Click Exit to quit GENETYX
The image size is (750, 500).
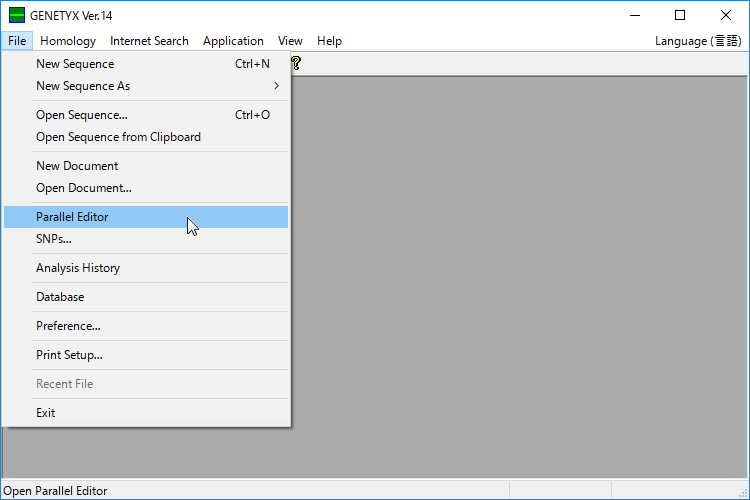tap(146, 413)
